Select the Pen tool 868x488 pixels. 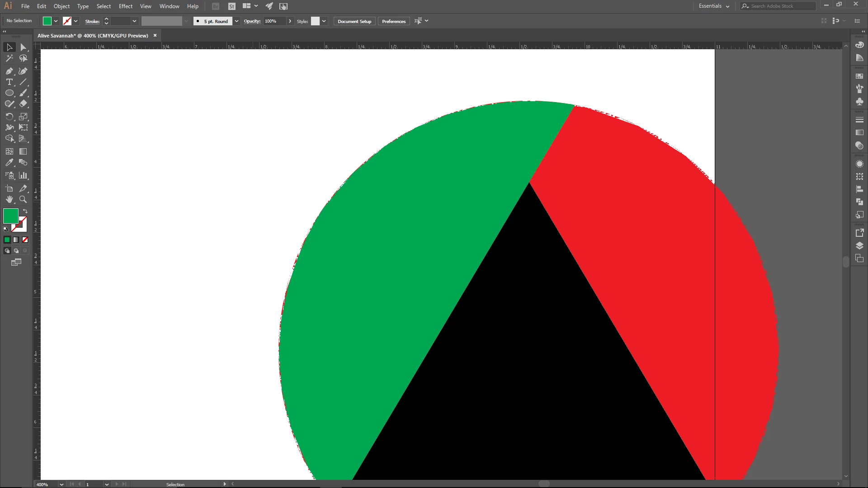click(x=9, y=71)
